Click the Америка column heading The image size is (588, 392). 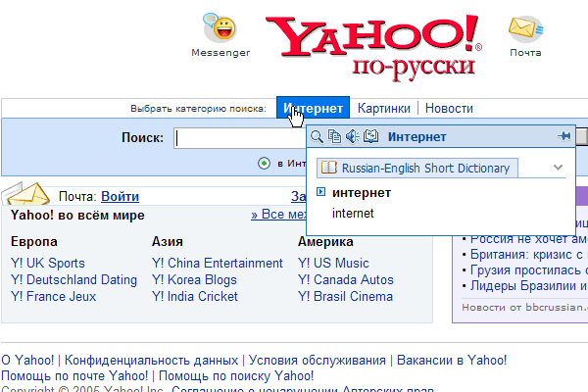[325, 242]
